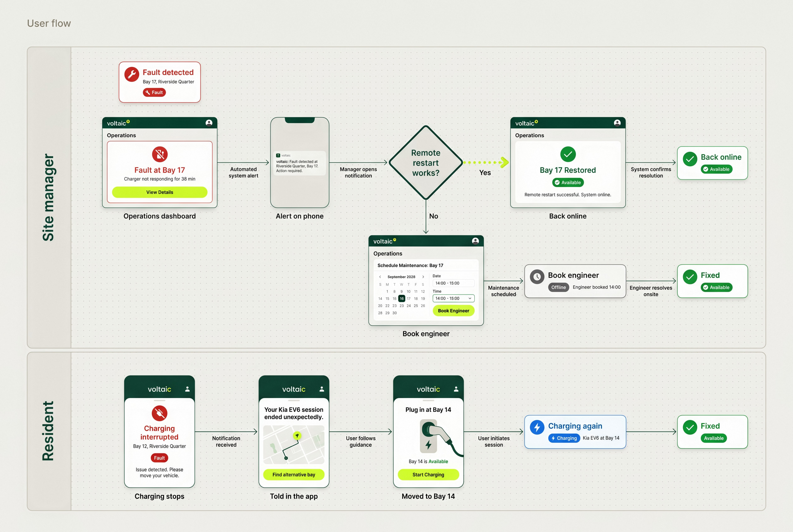Go to previous month in September 2028 calendar

[x=380, y=277]
